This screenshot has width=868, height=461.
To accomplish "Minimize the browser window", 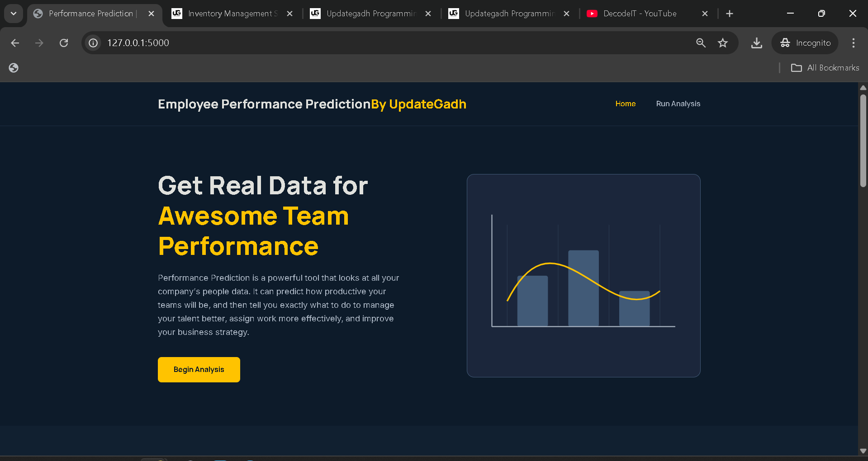I will 790,14.
